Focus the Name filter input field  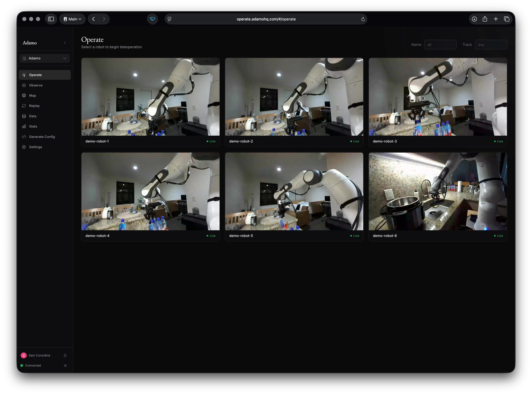(x=440, y=44)
